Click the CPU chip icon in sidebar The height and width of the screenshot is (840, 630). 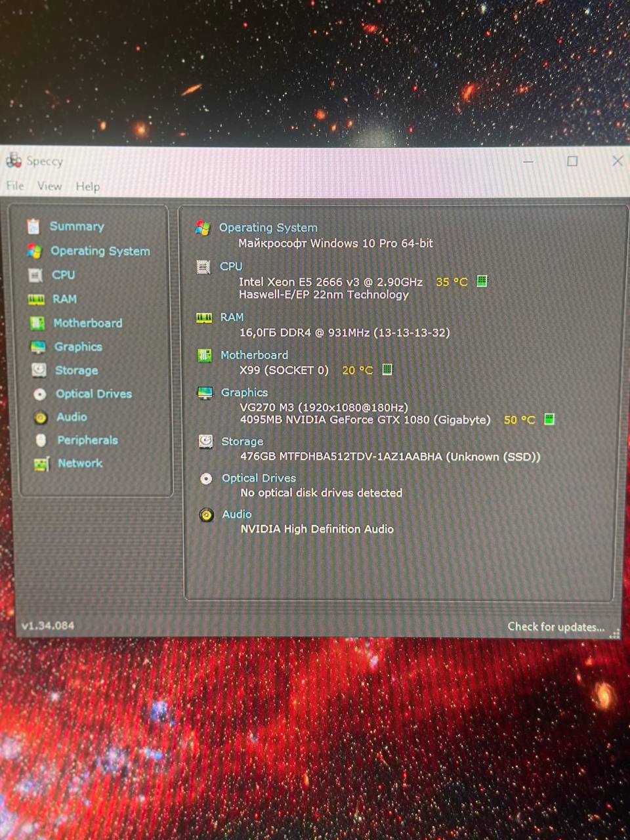(35, 275)
